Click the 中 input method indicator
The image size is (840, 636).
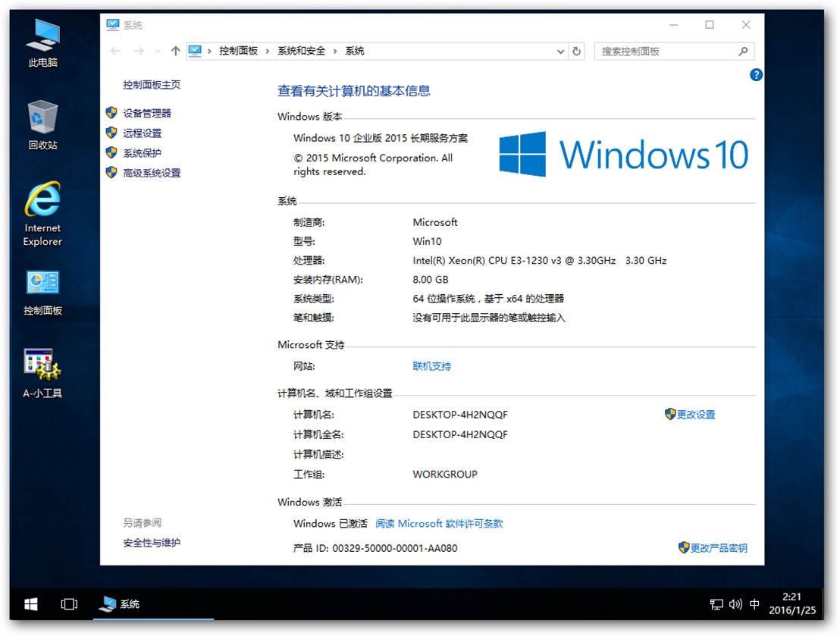click(x=754, y=604)
